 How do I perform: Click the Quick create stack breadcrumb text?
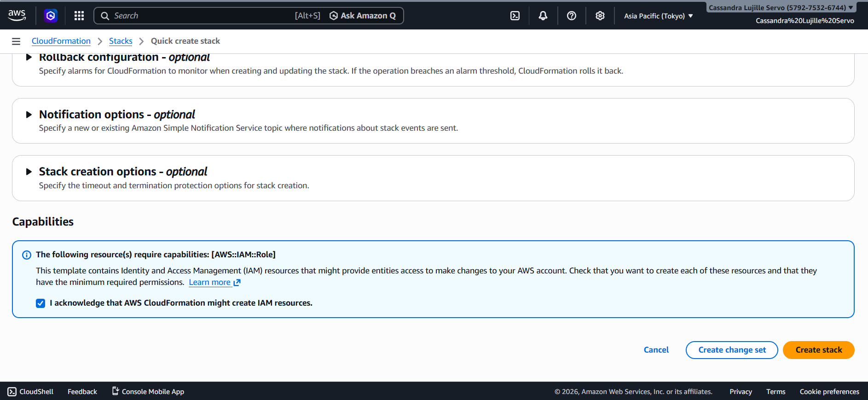(185, 41)
